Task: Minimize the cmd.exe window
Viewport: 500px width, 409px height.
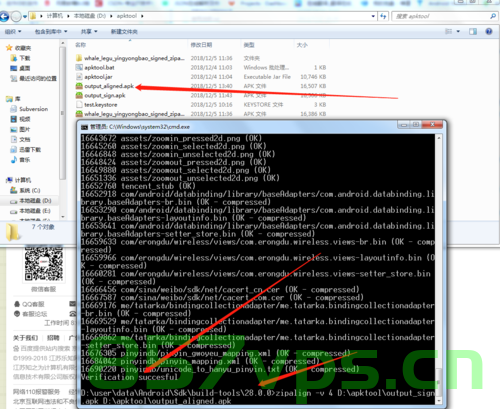Action: point(404,125)
